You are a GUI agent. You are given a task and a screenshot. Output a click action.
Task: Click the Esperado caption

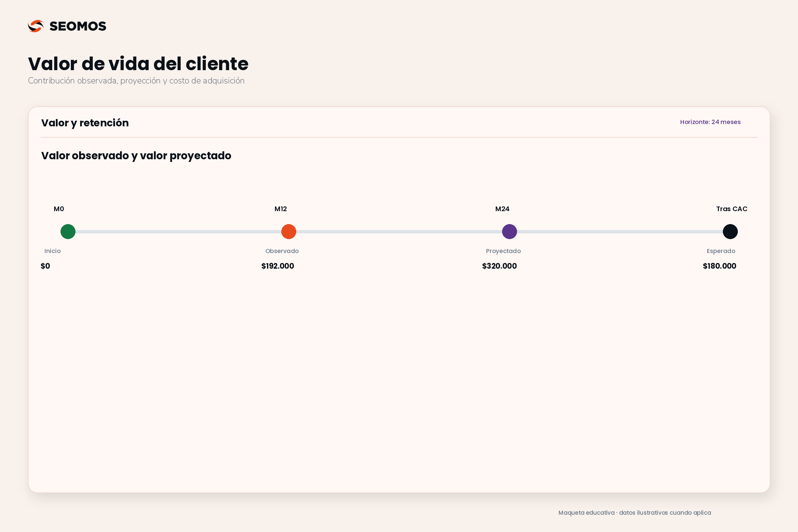721,251
